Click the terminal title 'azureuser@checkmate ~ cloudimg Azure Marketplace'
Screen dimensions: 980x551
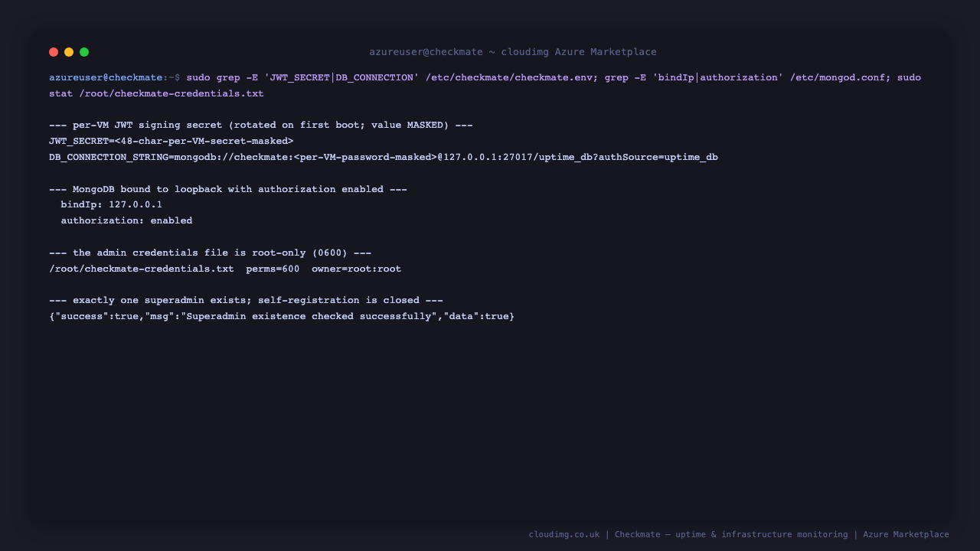coord(513,52)
